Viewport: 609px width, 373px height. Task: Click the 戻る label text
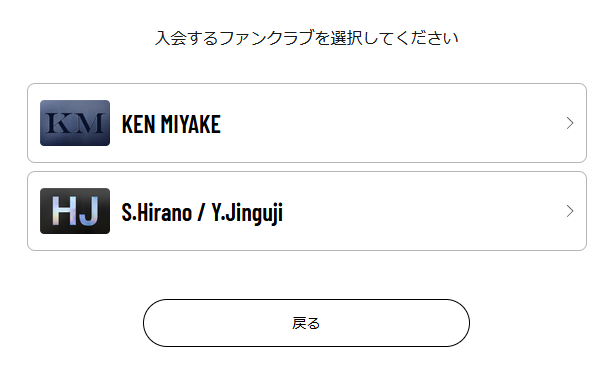pyautogui.click(x=306, y=323)
